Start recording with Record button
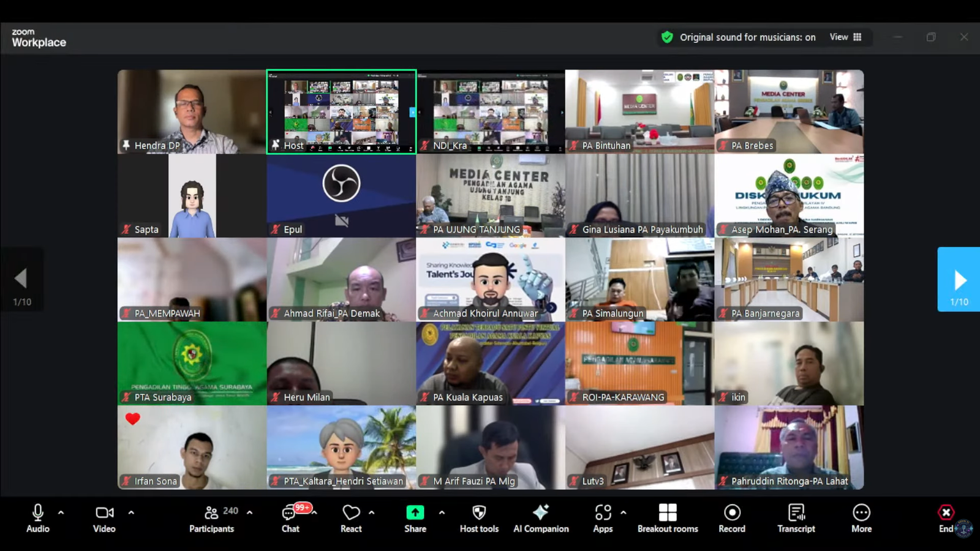Screen dimensions: 980x551 pyautogui.click(x=732, y=519)
